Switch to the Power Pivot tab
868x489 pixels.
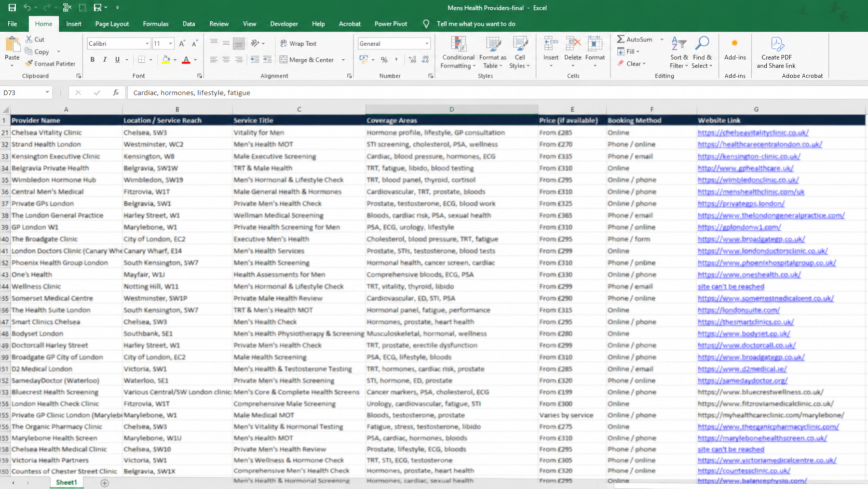[x=390, y=24]
